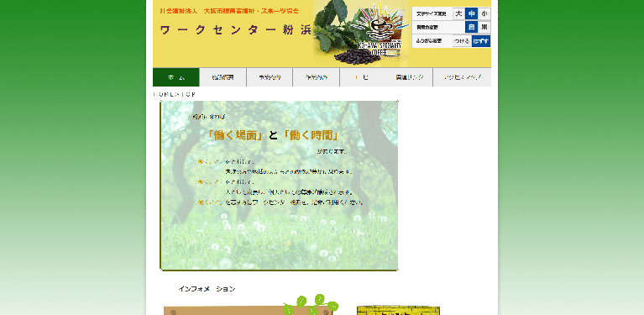
Task: Open the 関連リンク navigation tab
Action: (410, 77)
